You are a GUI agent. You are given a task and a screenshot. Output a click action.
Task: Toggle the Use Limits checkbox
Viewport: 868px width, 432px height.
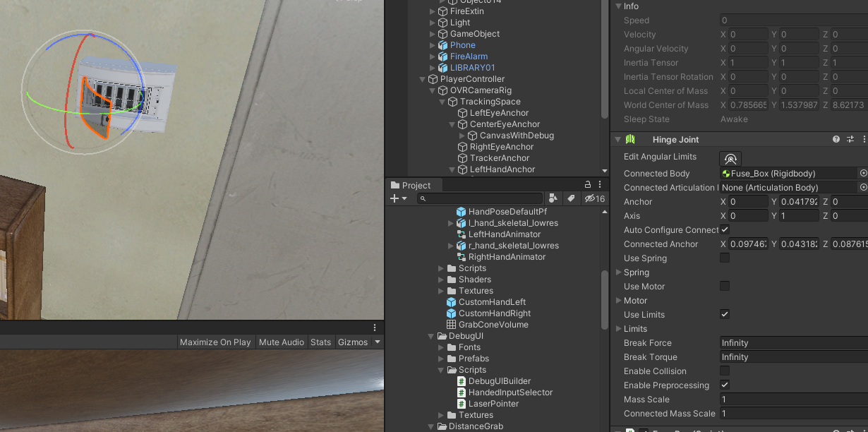(x=725, y=314)
